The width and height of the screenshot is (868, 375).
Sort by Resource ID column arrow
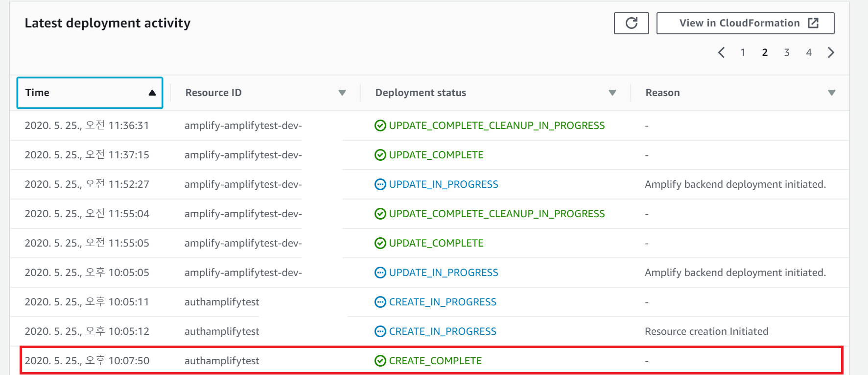tap(342, 93)
